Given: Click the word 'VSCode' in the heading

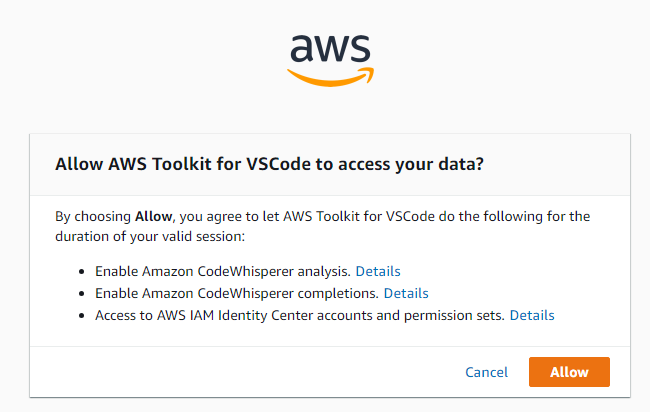Looking at the screenshot, I should [279, 164].
